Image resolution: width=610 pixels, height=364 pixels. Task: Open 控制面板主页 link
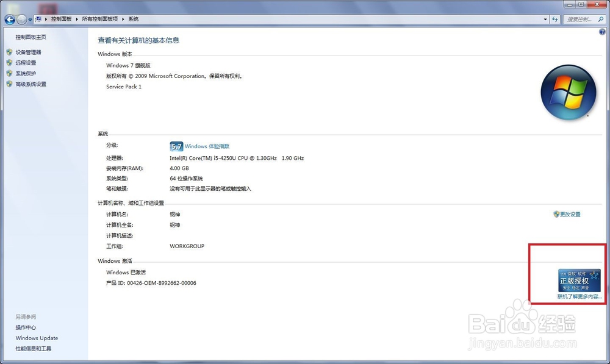click(x=30, y=37)
